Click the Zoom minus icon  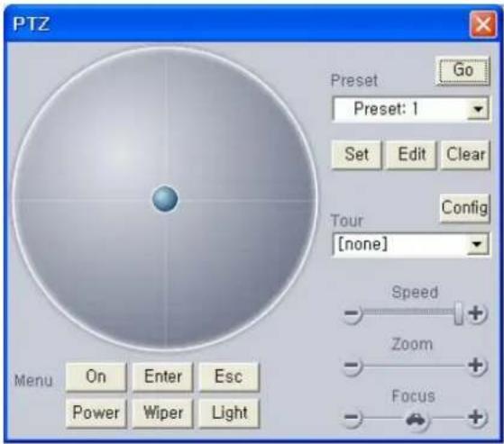352,366
